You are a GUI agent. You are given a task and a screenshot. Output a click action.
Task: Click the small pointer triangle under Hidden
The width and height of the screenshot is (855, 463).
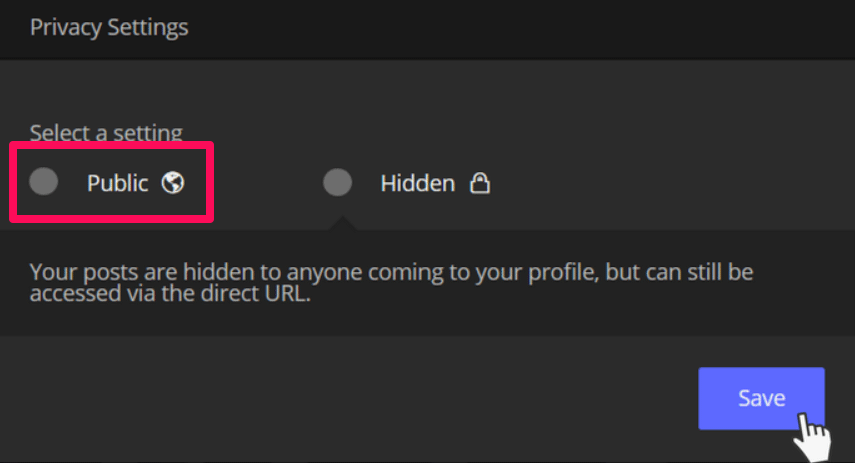339,223
